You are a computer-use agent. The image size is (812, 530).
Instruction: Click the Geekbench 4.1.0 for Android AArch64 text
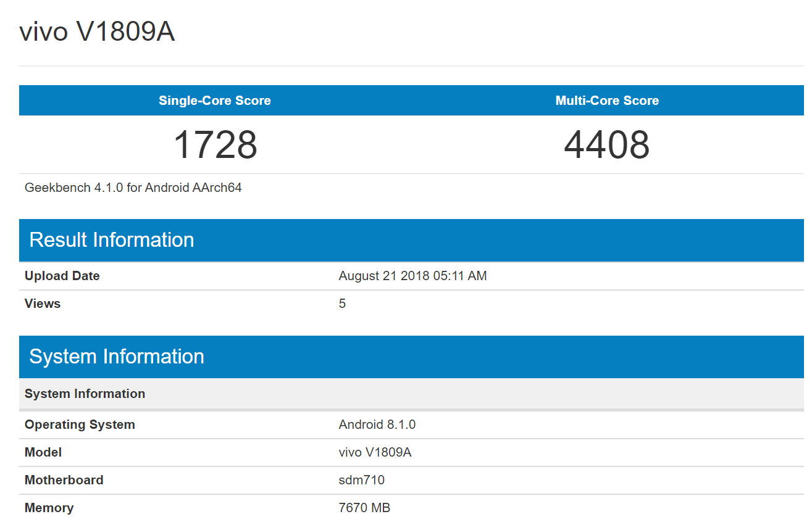(x=133, y=188)
